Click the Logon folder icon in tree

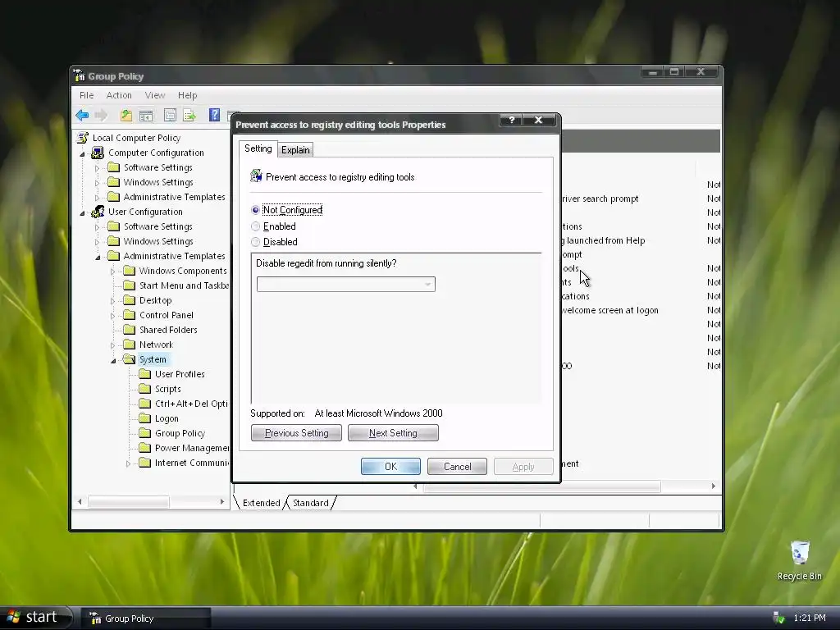(144, 418)
